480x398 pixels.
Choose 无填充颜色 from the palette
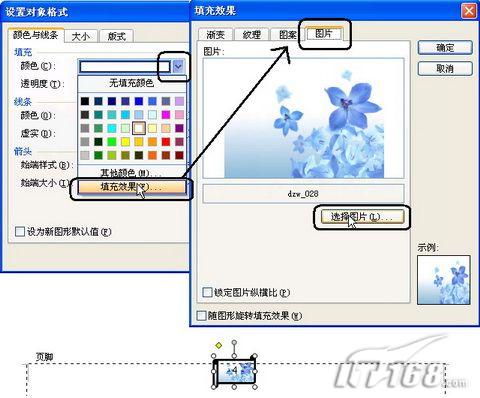coord(131,83)
